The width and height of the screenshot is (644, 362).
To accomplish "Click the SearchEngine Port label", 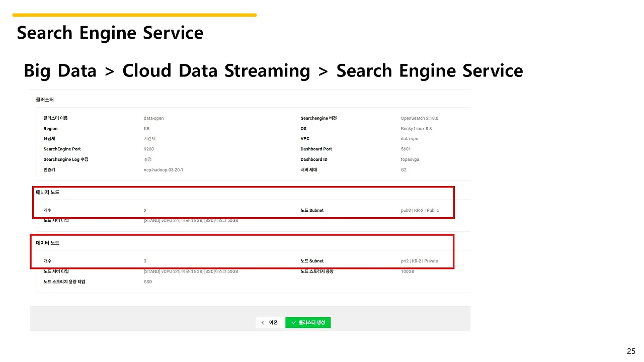I will pyautogui.click(x=62, y=149).
